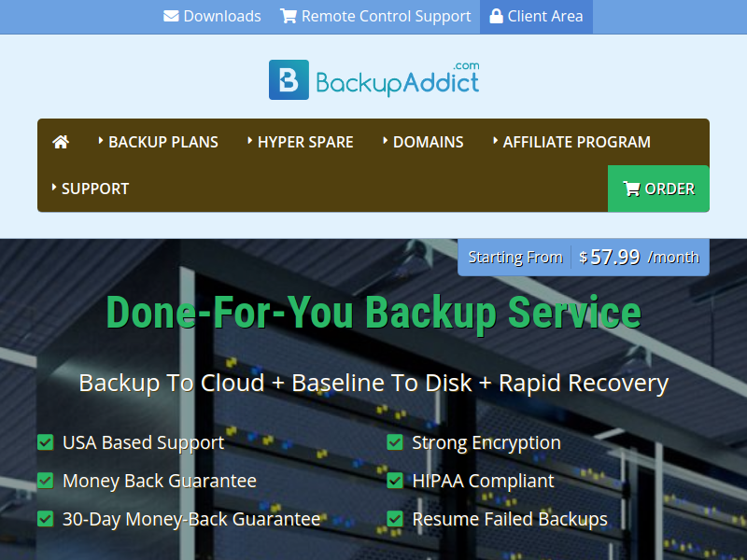747x560 pixels.
Task: Click the Done-For-You Backup Service heading
Action: pyautogui.click(x=373, y=312)
